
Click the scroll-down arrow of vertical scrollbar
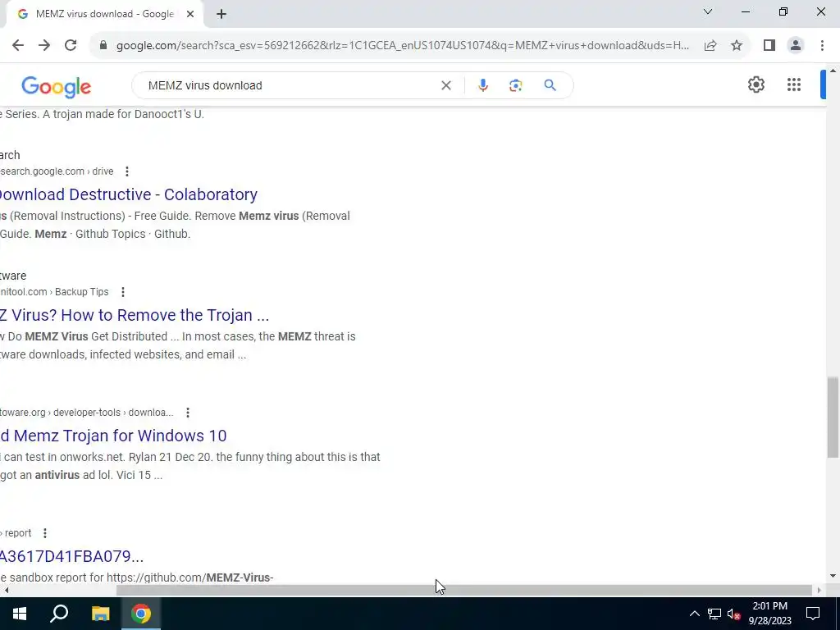(x=833, y=577)
